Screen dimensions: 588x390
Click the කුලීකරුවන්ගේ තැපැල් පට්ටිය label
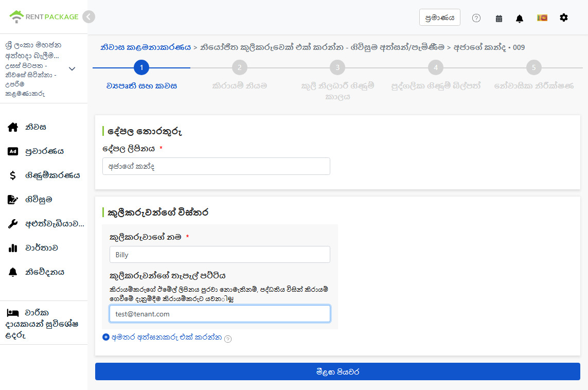tap(168, 276)
